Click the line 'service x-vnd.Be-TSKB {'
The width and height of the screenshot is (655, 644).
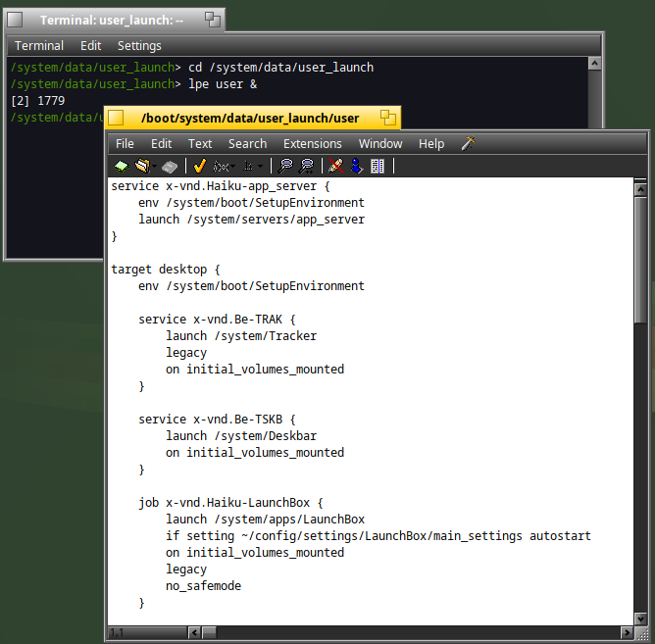(x=218, y=420)
